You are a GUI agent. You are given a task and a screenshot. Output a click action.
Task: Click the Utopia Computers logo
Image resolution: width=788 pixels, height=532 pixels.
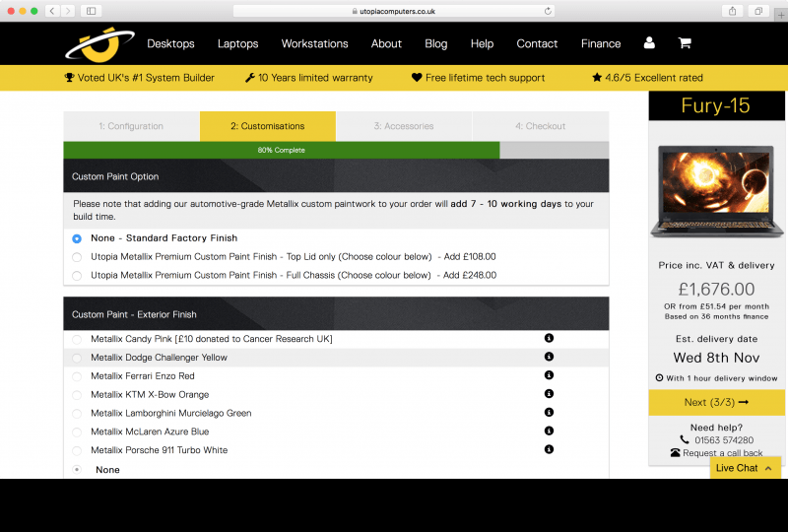(x=100, y=43)
